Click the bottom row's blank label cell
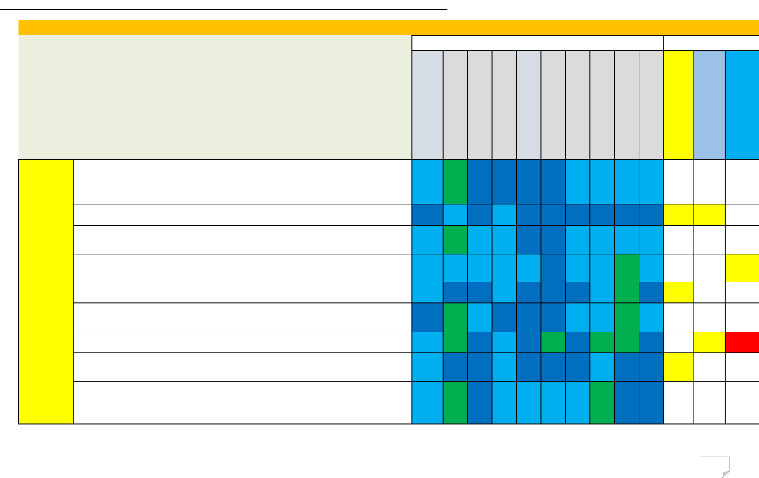The width and height of the screenshot is (759, 478). click(x=243, y=402)
